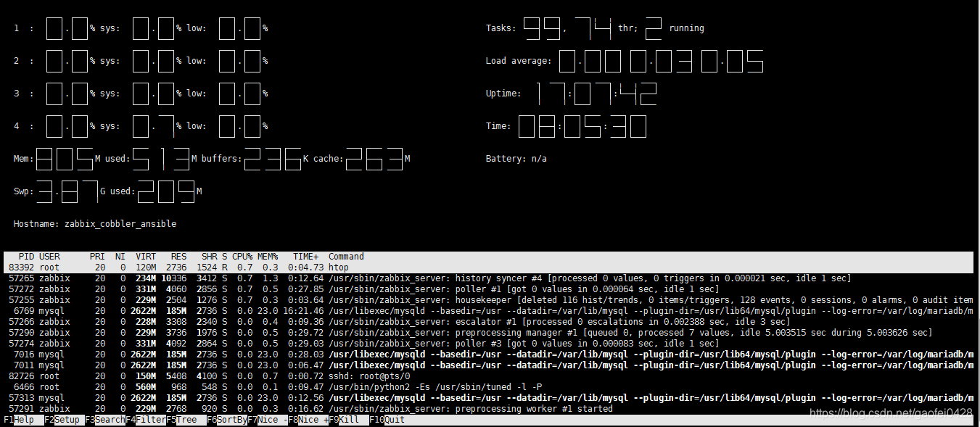Screen dimensions: 980x427
Task: Click the CPU 4 usage meter
Action: click(141, 126)
